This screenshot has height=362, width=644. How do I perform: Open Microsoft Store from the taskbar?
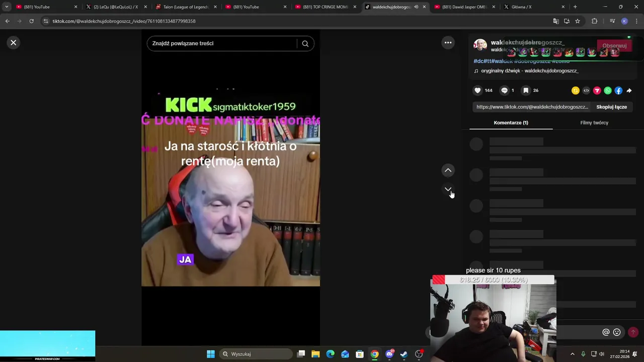click(x=360, y=354)
